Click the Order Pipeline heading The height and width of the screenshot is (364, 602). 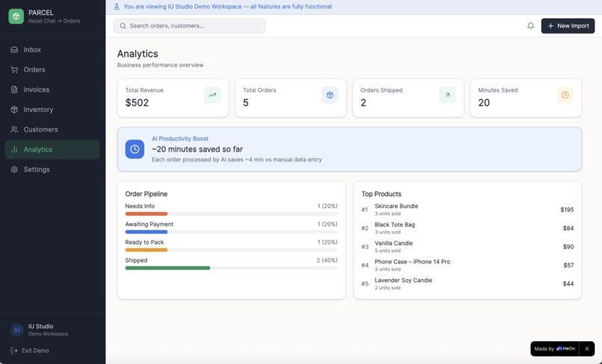(x=146, y=194)
